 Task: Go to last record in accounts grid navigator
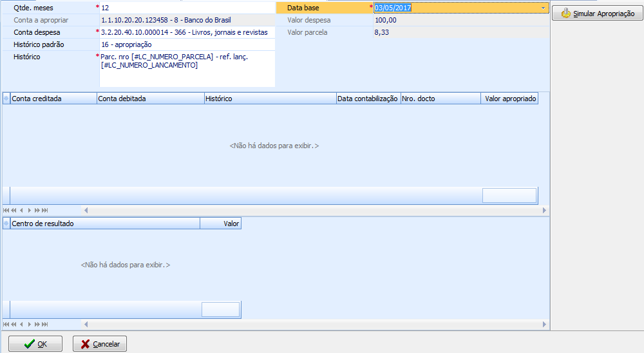click(45, 211)
